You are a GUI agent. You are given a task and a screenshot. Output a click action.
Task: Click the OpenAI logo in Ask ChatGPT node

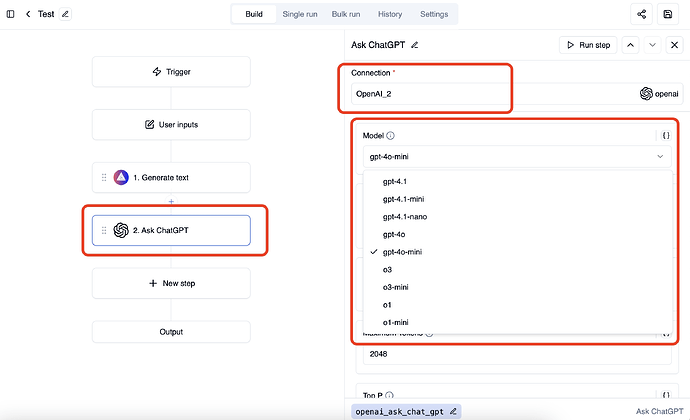[121, 230]
